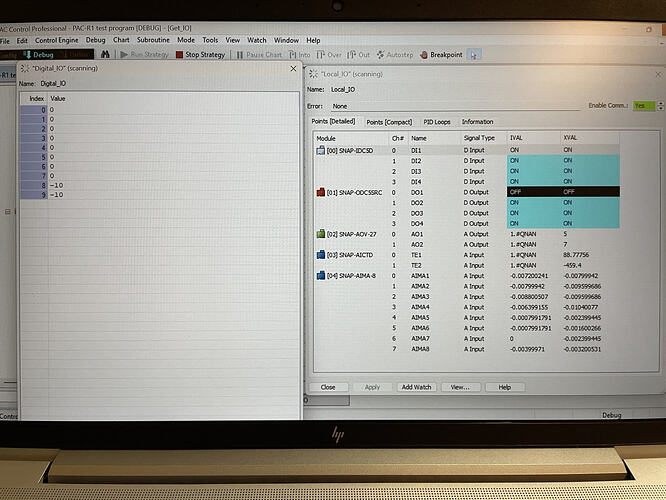Click the Autostep toolbar button
Screen dimensions: 666x500
tap(395, 55)
